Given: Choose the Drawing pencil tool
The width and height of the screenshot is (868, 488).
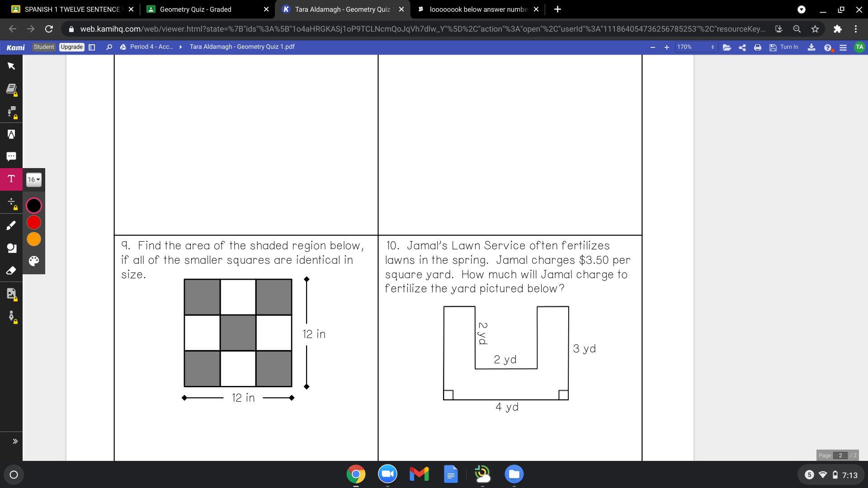Looking at the screenshot, I should click(x=11, y=225).
